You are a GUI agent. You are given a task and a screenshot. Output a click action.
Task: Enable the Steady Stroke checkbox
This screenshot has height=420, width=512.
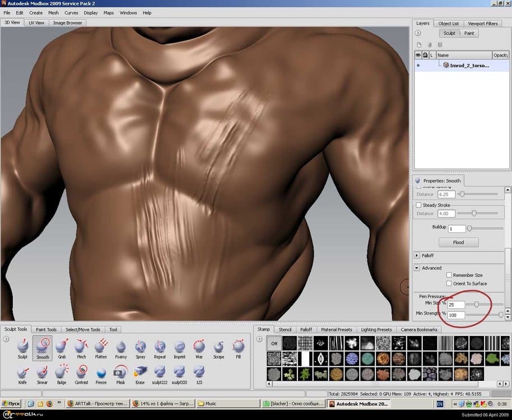pyautogui.click(x=418, y=206)
